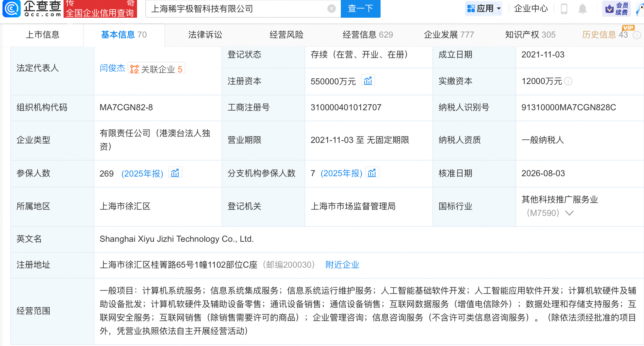Expand the industry code M7590 chevron
Screen dimensions: 644x346
(x=569, y=213)
